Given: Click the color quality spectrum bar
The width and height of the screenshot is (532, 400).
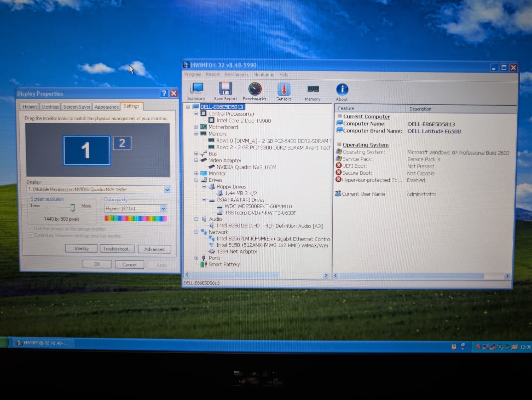Looking at the screenshot, I should pos(136,218).
